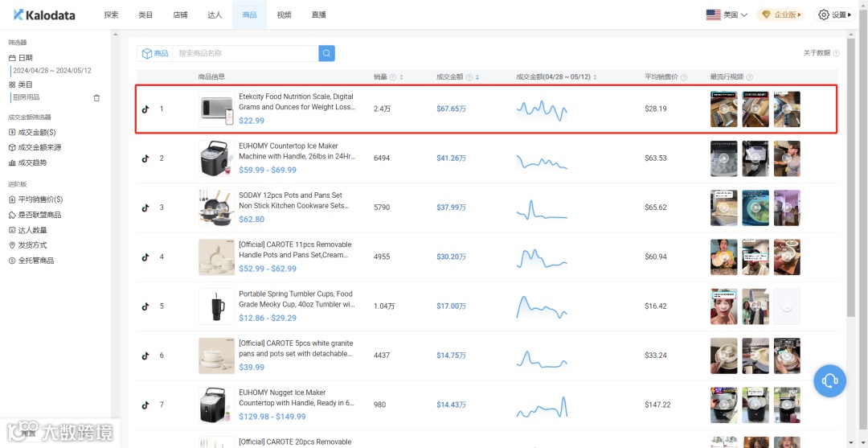Sort by 销量 column arrows
Image resolution: width=868 pixels, height=448 pixels.
[401, 77]
